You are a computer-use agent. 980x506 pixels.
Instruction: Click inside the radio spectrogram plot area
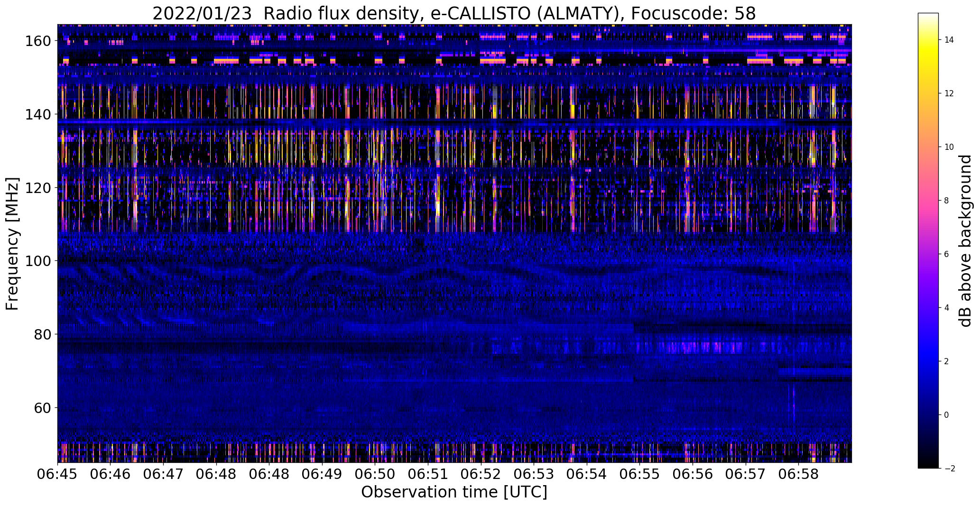[x=454, y=243]
